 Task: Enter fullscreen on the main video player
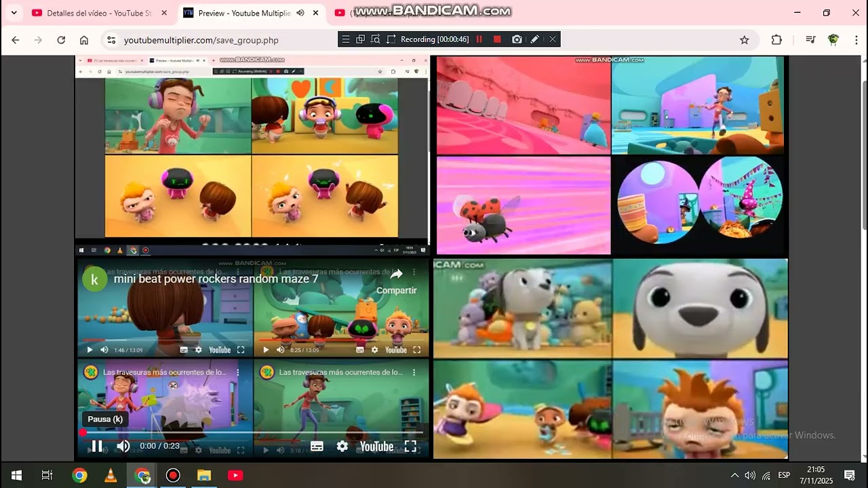coord(410,446)
